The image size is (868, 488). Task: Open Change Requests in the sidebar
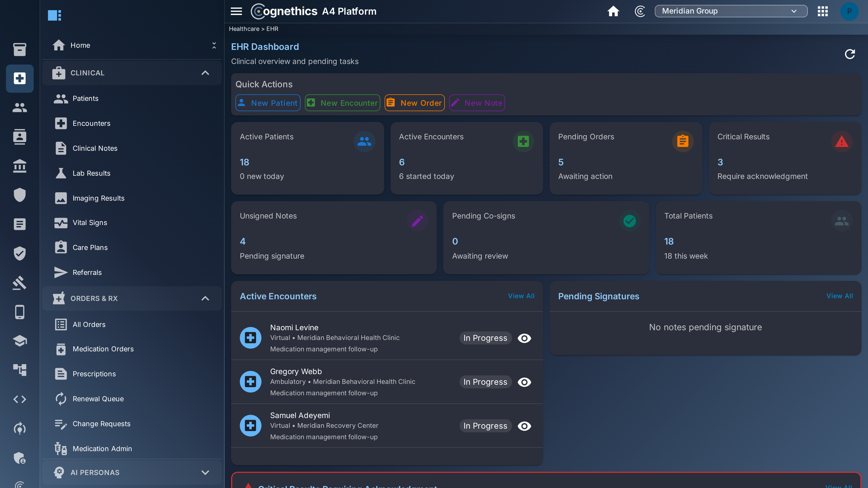click(132, 424)
